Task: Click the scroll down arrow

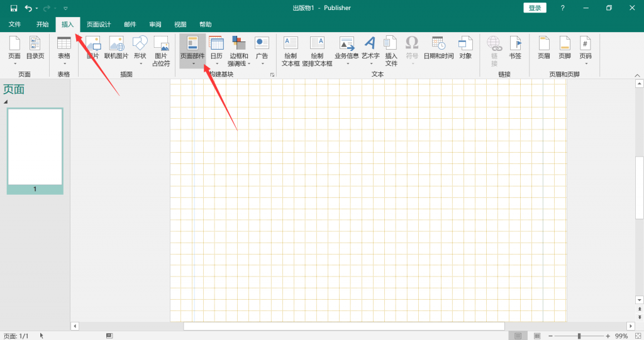Action: [x=639, y=300]
